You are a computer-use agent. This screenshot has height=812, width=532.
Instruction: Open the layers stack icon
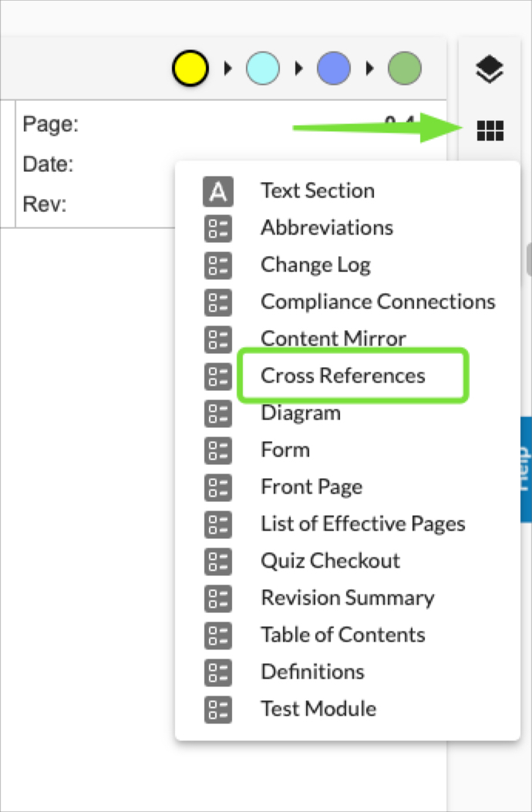click(x=489, y=69)
